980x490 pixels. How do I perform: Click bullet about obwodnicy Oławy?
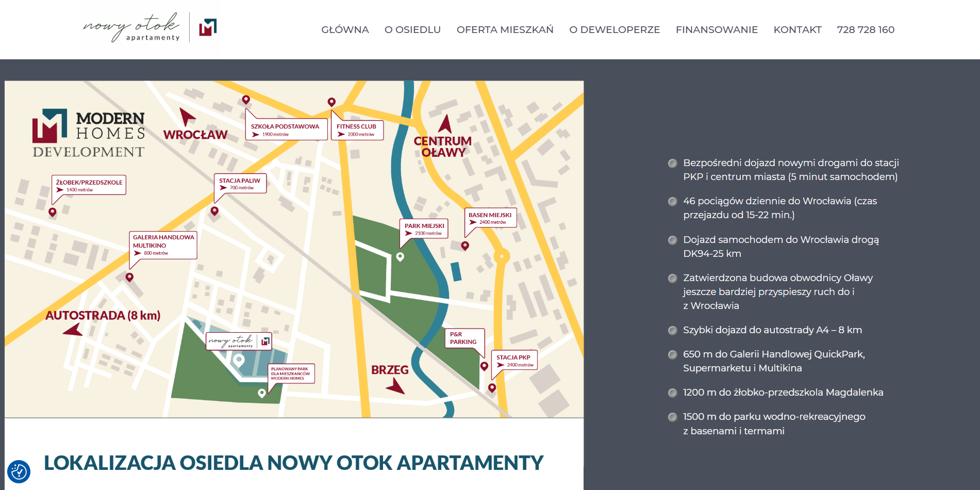[x=778, y=291]
